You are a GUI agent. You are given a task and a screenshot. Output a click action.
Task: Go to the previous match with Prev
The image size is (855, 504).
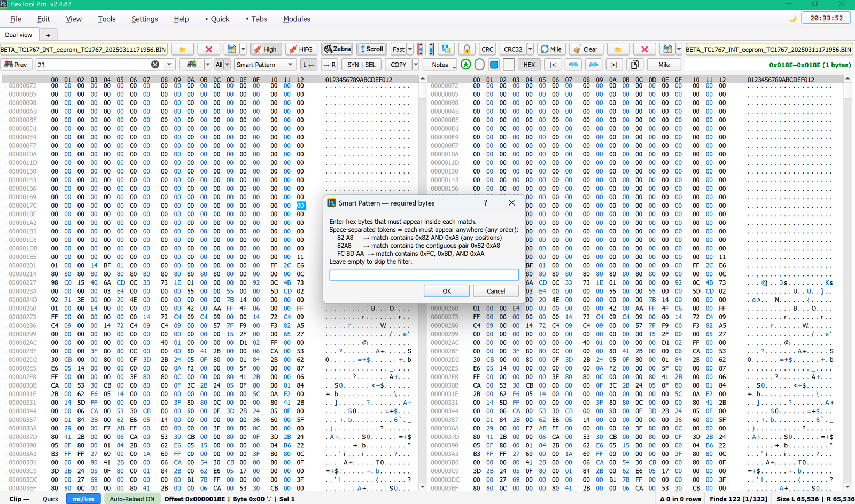tap(16, 65)
